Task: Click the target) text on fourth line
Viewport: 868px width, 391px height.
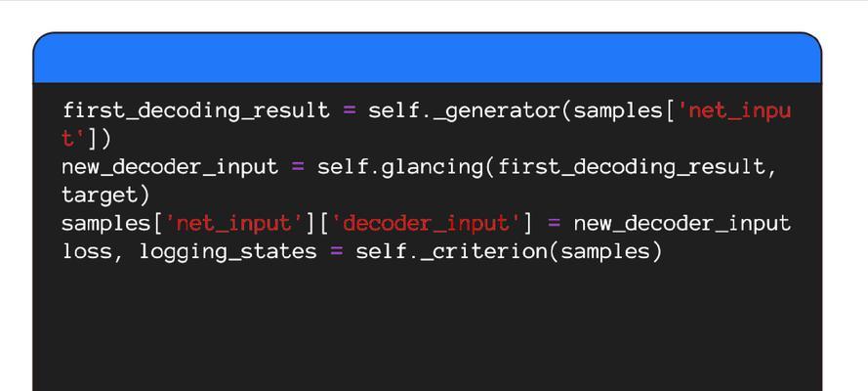Action: [x=105, y=195]
